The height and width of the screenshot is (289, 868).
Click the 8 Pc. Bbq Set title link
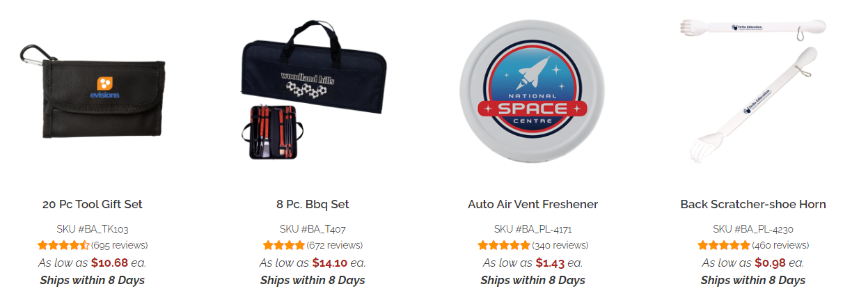313,205
